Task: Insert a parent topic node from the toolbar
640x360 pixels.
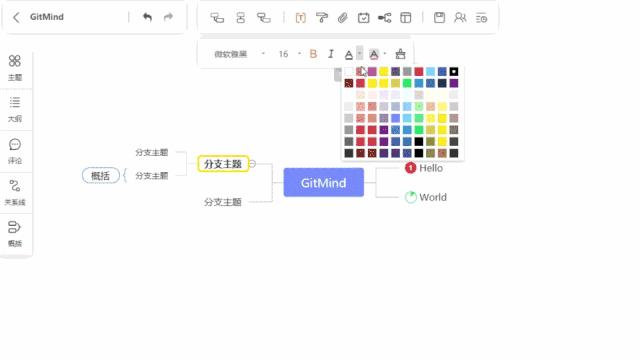Action: point(264,18)
